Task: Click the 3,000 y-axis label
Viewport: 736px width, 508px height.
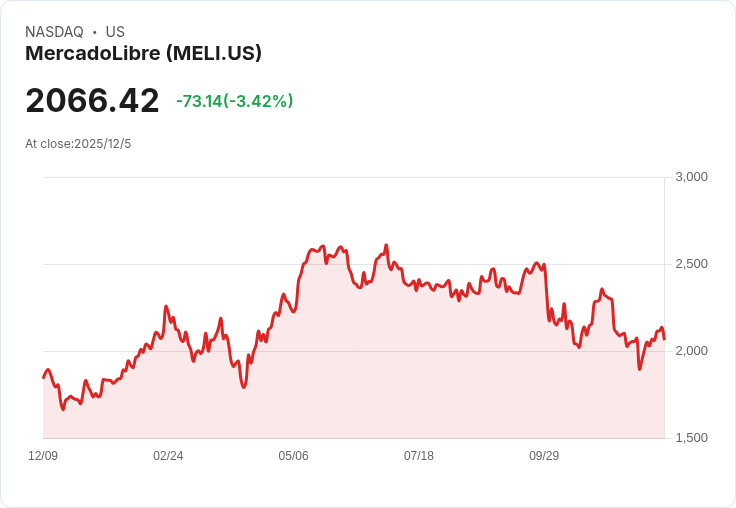Action: tap(691, 177)
